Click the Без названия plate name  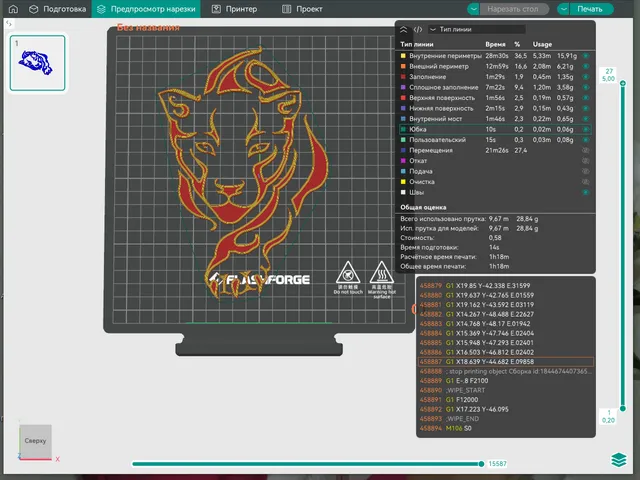point(148,27)
